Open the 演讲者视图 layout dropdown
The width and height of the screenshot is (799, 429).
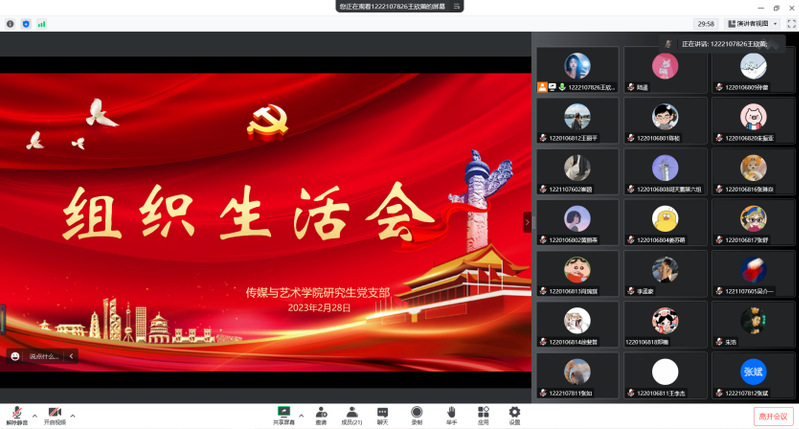pyautogui.click(x=752, y=23)
